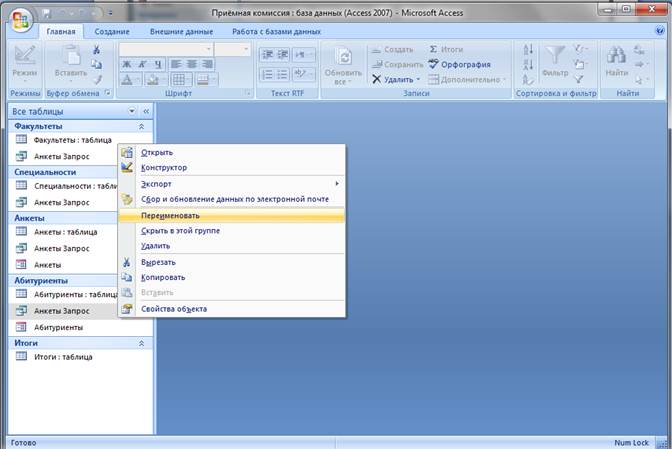Image resolution: width=672 pixels, height=449 pixels.
Task: Click the help question mark icon
Action: pyautogui.click(x=660, y=30)
